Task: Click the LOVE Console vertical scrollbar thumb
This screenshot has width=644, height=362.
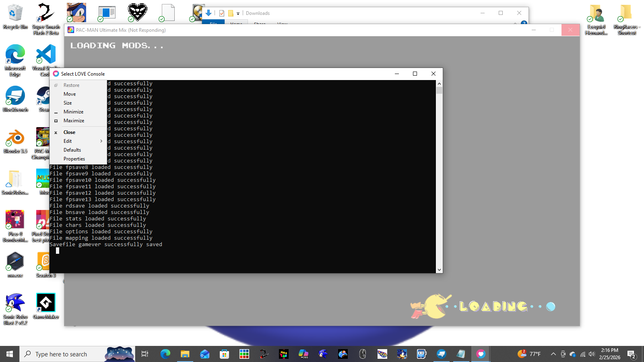Action: [439, 90]
